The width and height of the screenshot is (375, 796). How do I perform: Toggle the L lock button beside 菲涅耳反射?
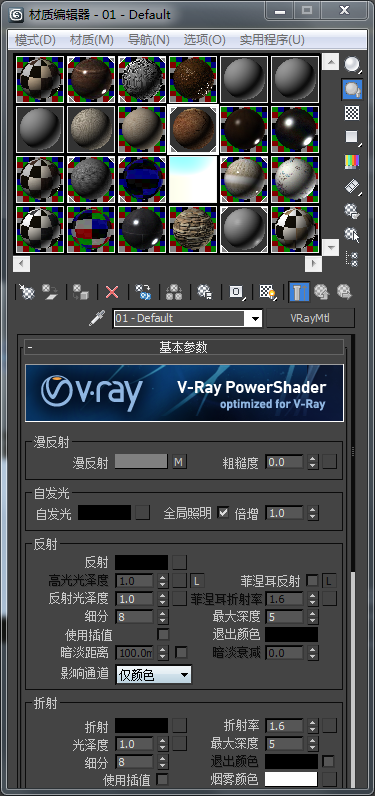330,580
